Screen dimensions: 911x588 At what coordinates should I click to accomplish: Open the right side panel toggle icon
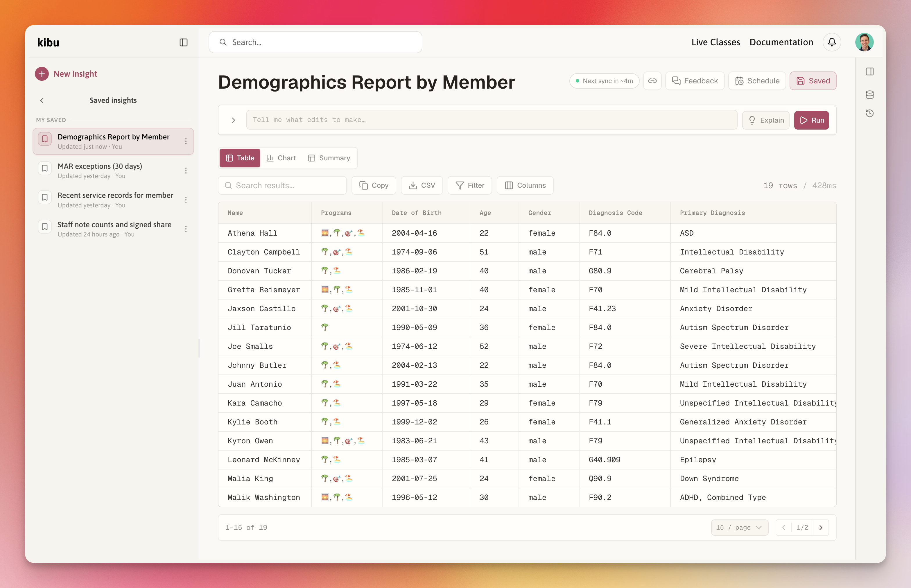870,71
